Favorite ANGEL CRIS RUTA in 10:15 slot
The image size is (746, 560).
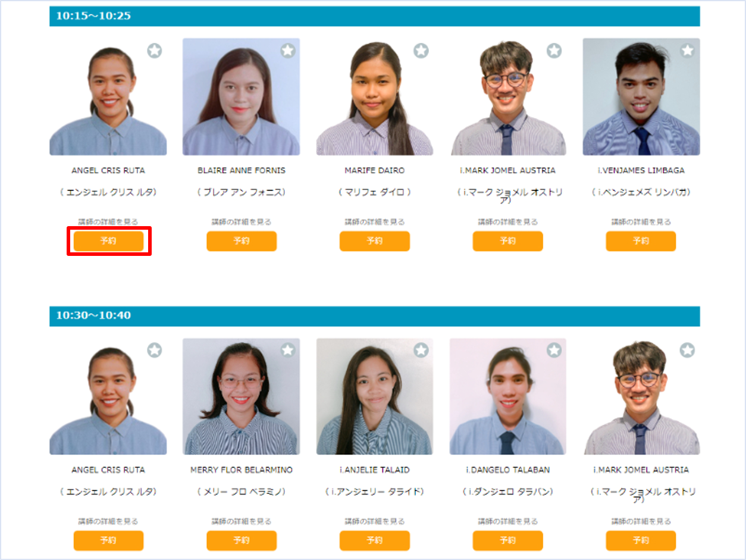[155, 51]
